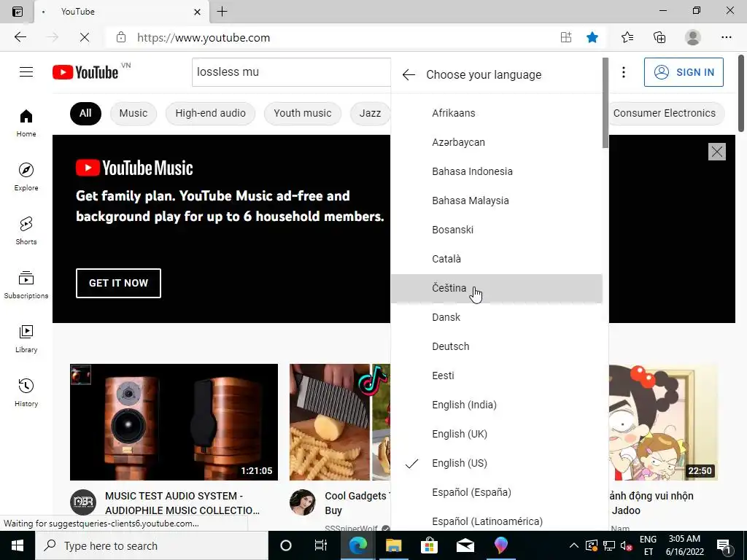Open the Jadoo cartoon video thumbnail
Screen dimensions: 747x560
coord(663,422)
